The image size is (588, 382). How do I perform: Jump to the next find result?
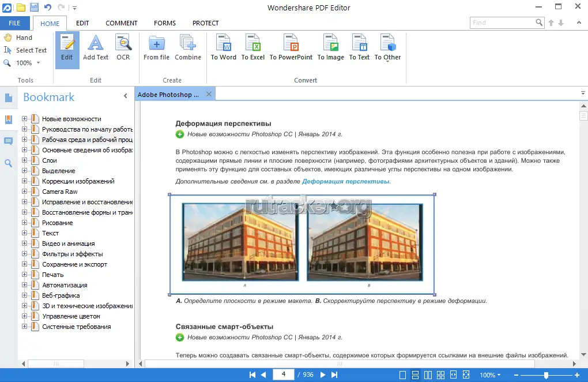561,23
